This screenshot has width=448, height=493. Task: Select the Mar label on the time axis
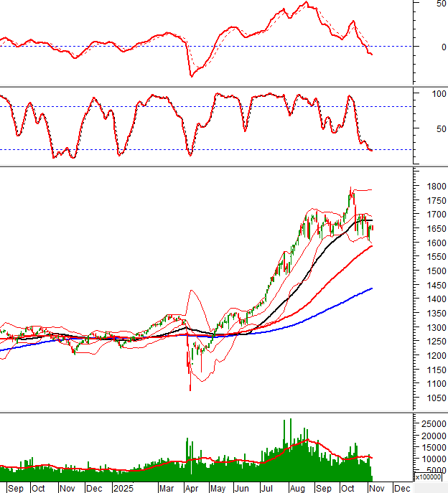tap(166, 487)
